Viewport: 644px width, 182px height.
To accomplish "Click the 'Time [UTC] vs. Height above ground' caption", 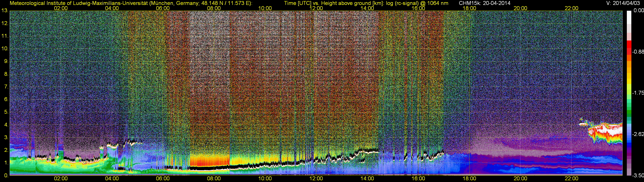I will (366, 3).
